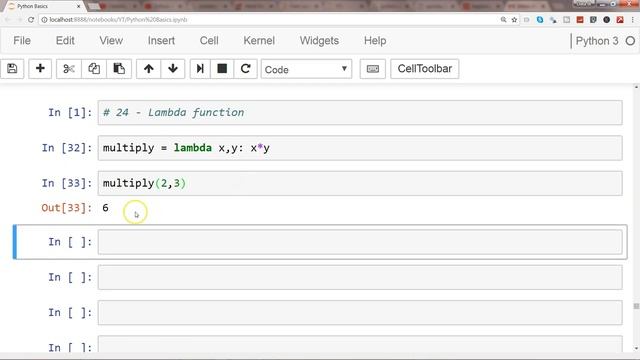Screen dimensions: 640x360
Task: Open the Help menu
Action: [x=375, y=41]
